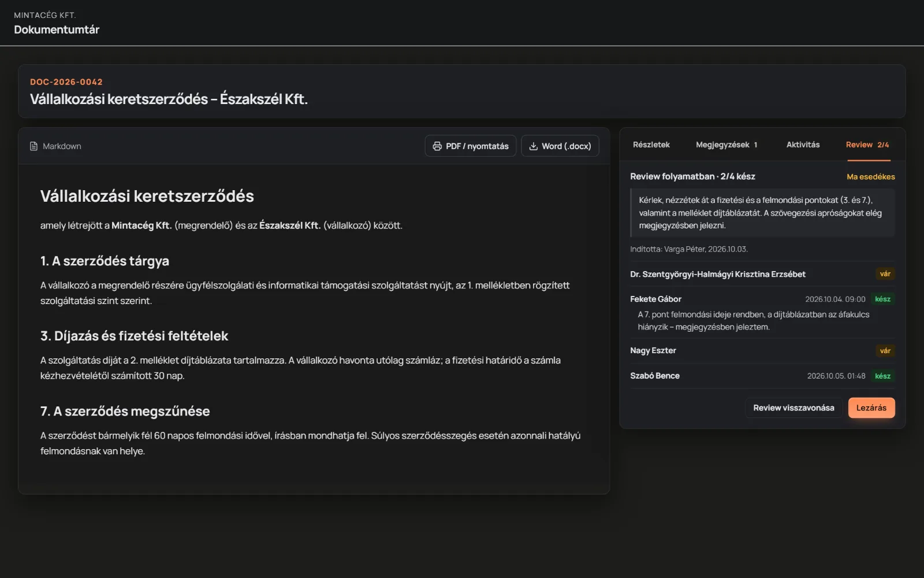This screenshot has width=924, height=578.
Task: Open the Aktivitás tab
Action: 803,144
